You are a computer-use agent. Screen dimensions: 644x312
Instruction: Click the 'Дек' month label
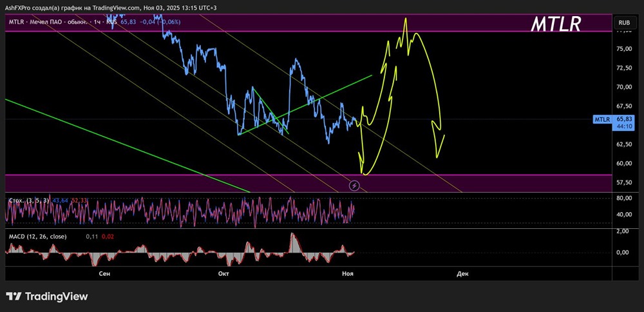point(462,273)
